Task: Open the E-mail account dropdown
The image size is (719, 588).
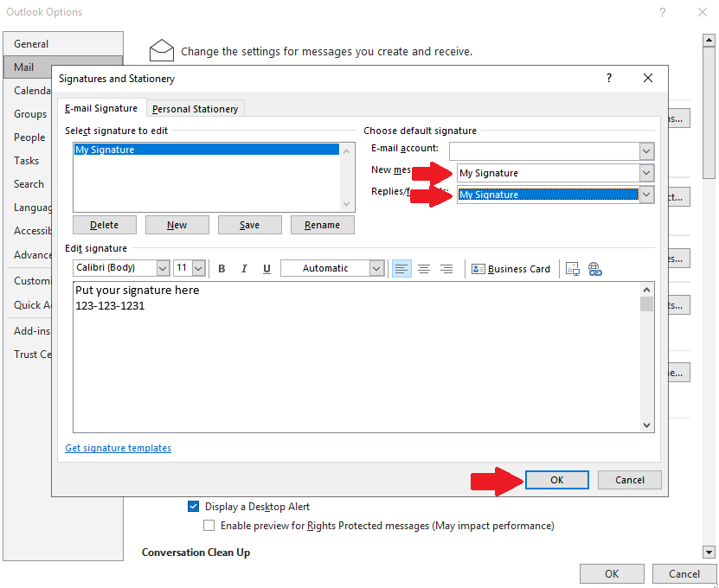Action: click(646, 150)
